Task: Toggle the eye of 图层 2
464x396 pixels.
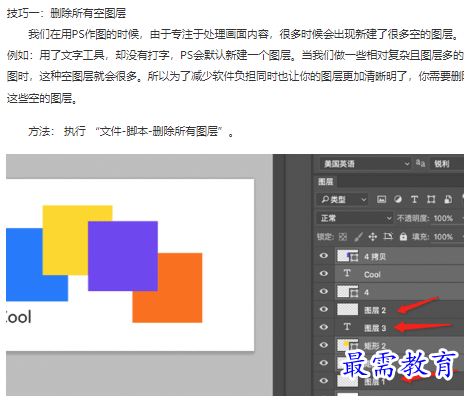Action: click(x=323, y=309)
